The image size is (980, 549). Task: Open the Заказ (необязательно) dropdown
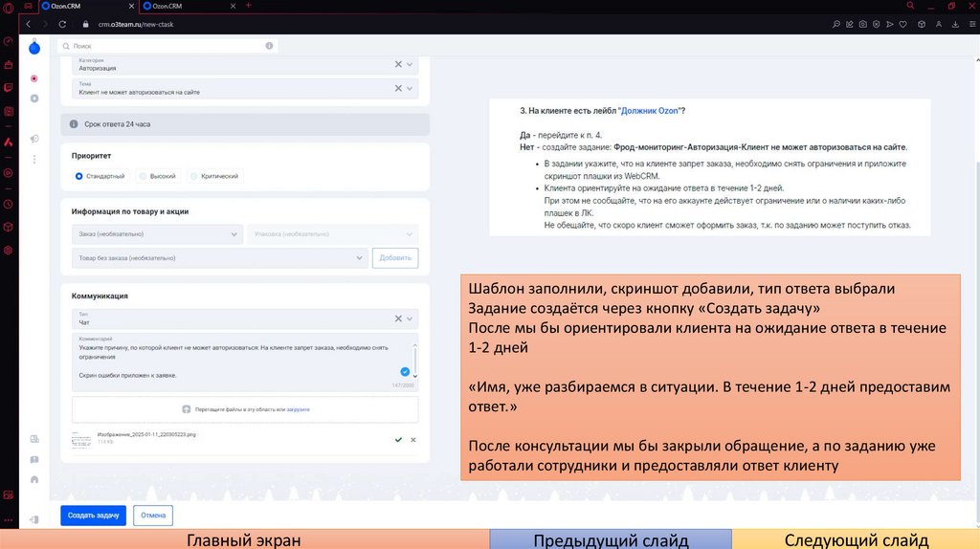pyautogui.click(x=157, y=234)
